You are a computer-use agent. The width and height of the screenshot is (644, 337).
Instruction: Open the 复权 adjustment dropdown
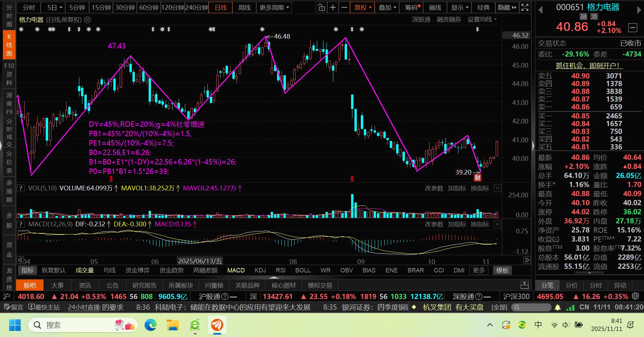363,7
